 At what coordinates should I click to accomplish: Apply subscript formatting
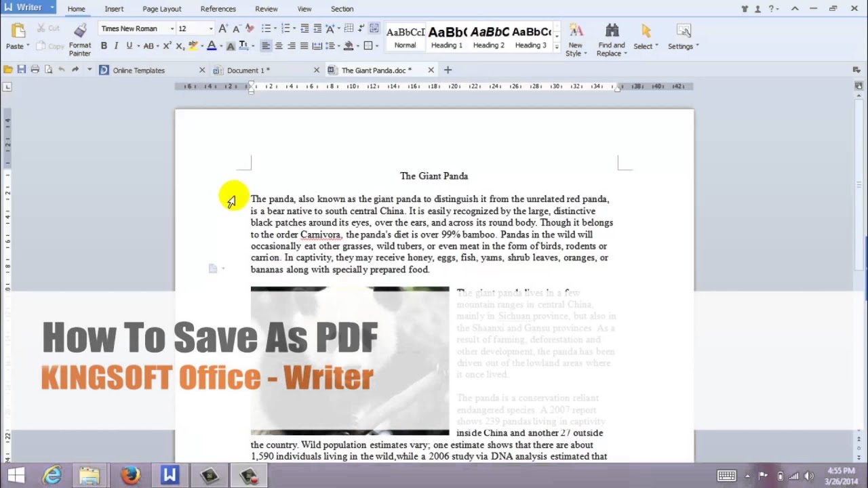click(180, 46)
